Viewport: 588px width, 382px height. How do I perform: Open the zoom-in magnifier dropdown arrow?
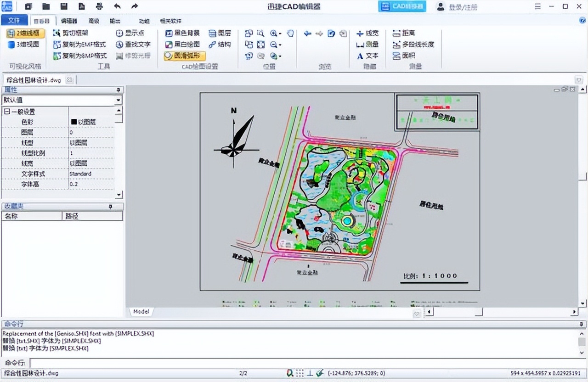click(x=281, y=33)
